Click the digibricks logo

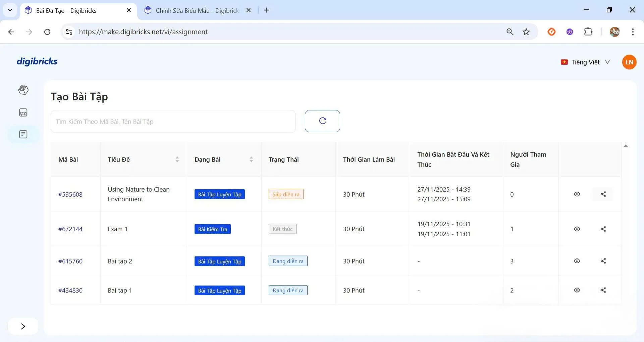(37, 61)
